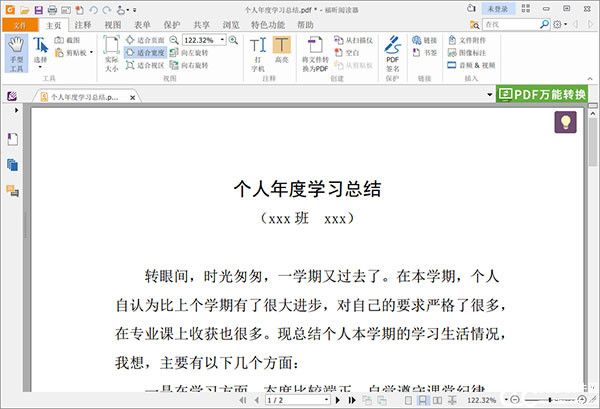
Task: Click the Undo arrow in quick access toolbar
Action: (93, 10)
